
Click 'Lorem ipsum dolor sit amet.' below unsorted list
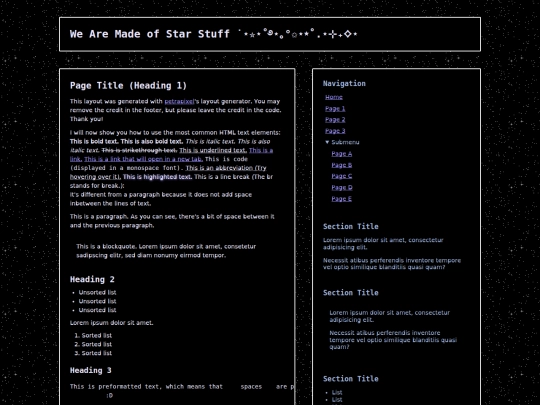112,323
